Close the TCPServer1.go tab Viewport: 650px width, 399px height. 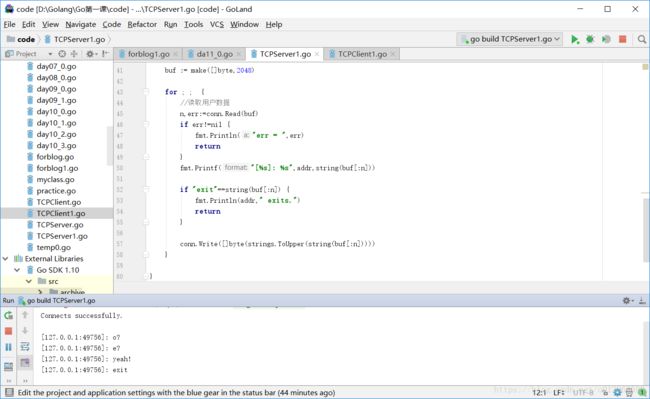pyautogui.click(x=317, y=54)
